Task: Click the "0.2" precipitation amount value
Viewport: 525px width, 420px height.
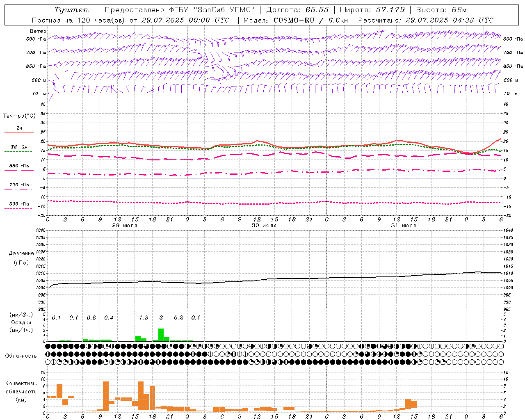Action: click(x=178, y=318)
